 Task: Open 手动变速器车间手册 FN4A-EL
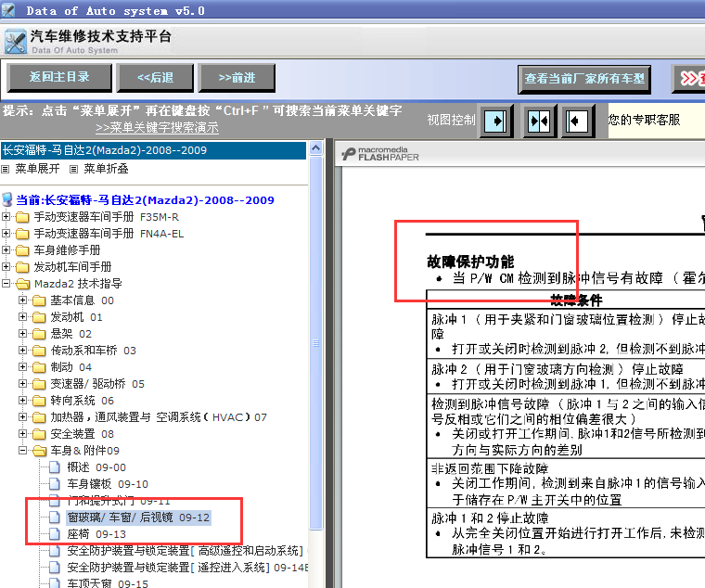point(109,234)
